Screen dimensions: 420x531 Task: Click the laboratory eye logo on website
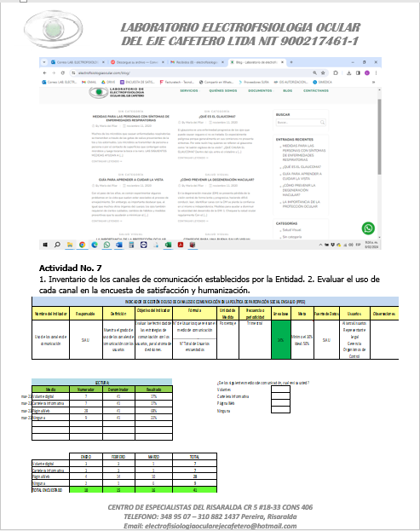pos(99,92)
